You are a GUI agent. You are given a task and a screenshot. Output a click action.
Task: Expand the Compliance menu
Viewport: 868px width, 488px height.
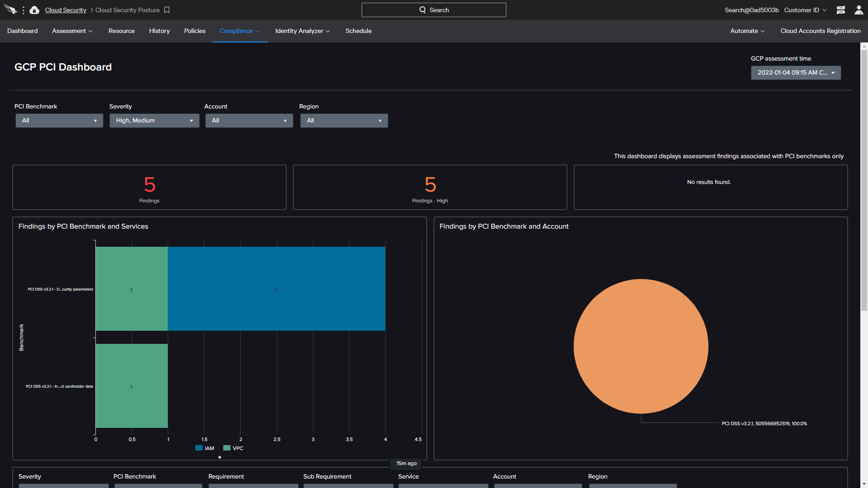[240, 31]
